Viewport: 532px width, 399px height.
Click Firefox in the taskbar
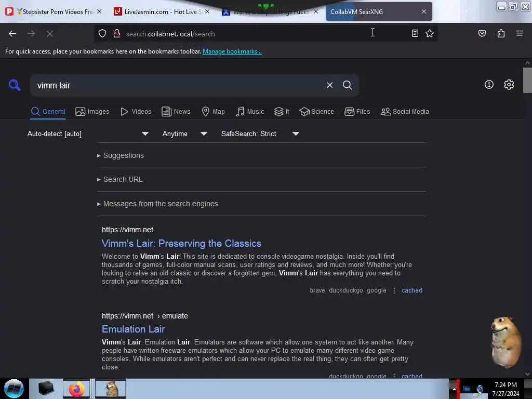coord(77,389)
